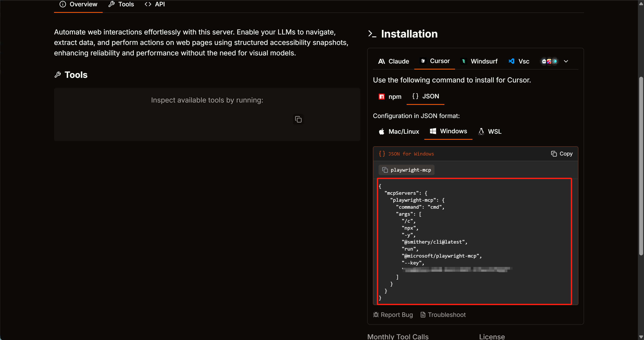Choose the WSL platform tab
Image resolution: width=644 pixels, height=340 pixels.
tap(490, 132)
